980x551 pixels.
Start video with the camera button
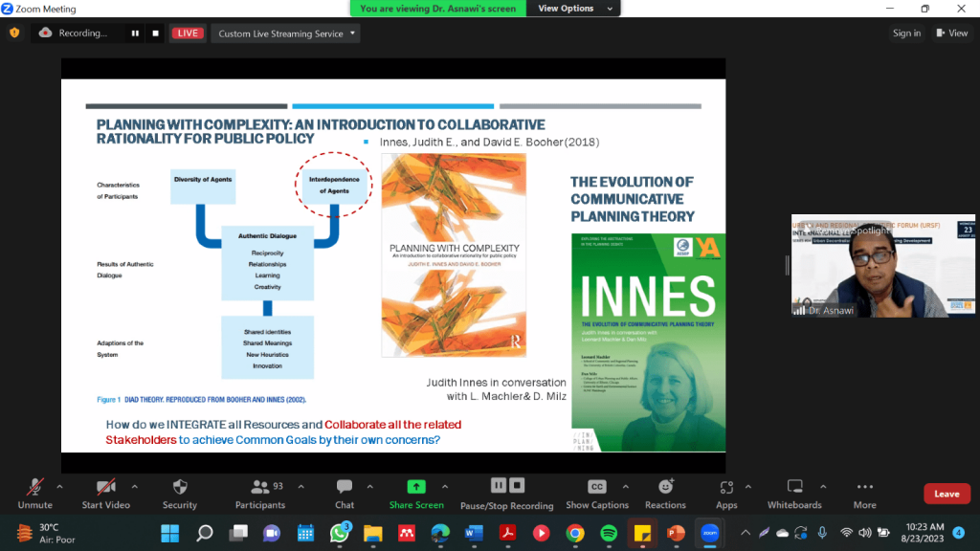point(105,488)
